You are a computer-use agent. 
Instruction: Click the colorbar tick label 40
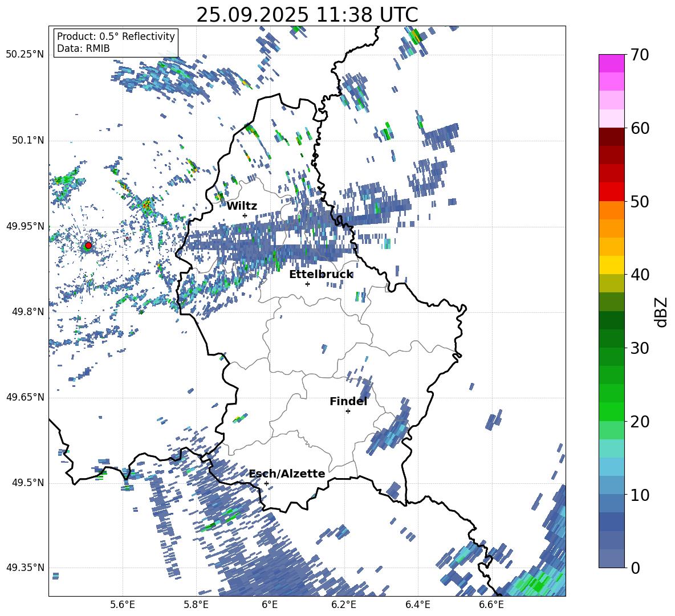[640, 275]
